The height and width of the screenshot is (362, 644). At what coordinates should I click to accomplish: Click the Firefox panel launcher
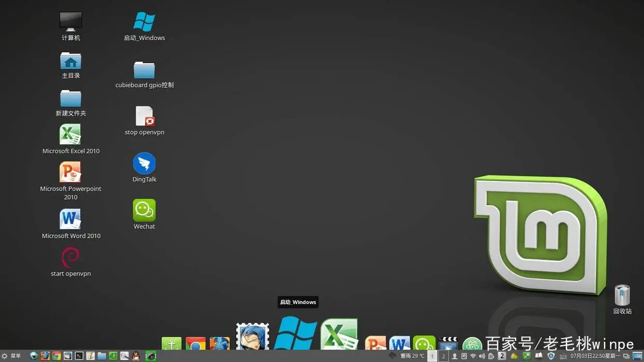tap(45, 356)
